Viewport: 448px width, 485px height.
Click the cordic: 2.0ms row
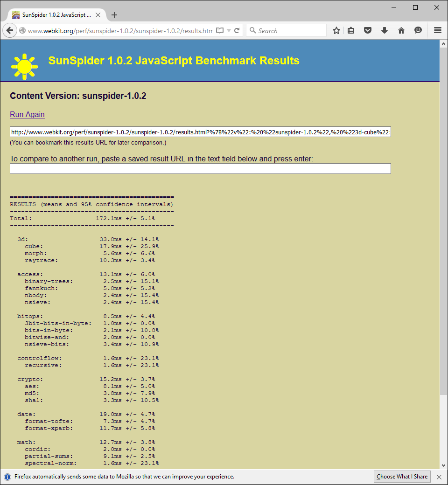90,449
